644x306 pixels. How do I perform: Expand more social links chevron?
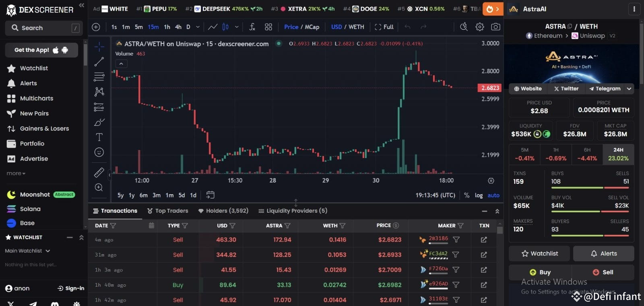pos(629,88)
